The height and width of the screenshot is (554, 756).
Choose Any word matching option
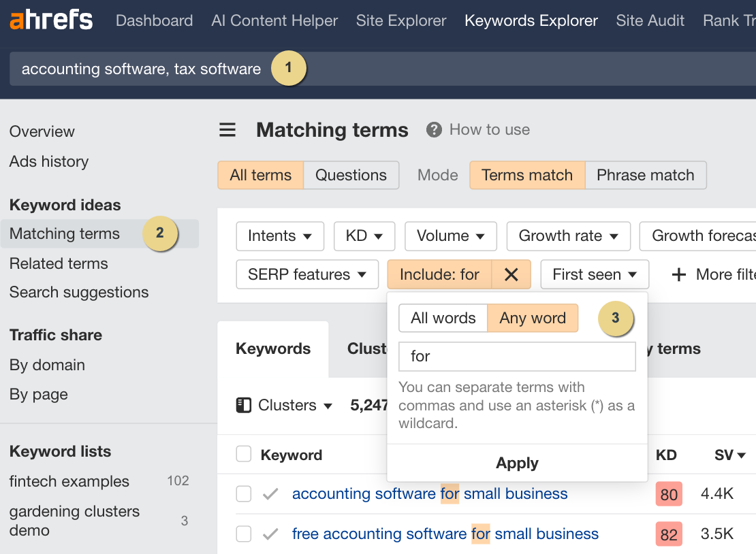[533, 318]
